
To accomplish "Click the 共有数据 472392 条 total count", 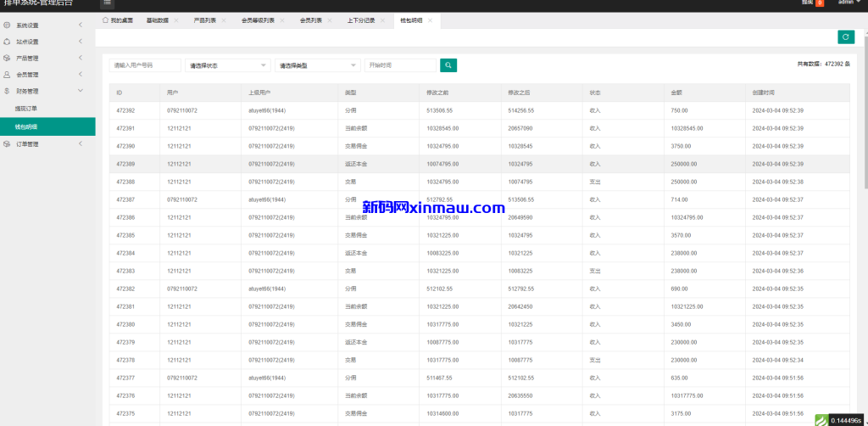I will [x=823, y=64].
